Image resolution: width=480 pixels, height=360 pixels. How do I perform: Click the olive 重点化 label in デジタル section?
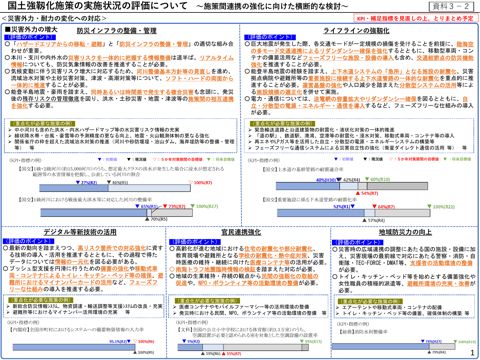click(x=40, y=300)
